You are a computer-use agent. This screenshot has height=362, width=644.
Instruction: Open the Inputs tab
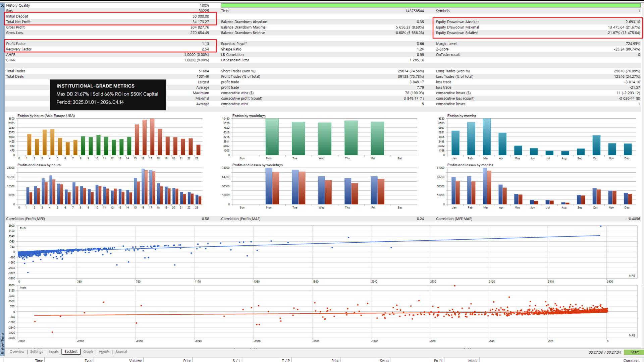pos(54,352)
